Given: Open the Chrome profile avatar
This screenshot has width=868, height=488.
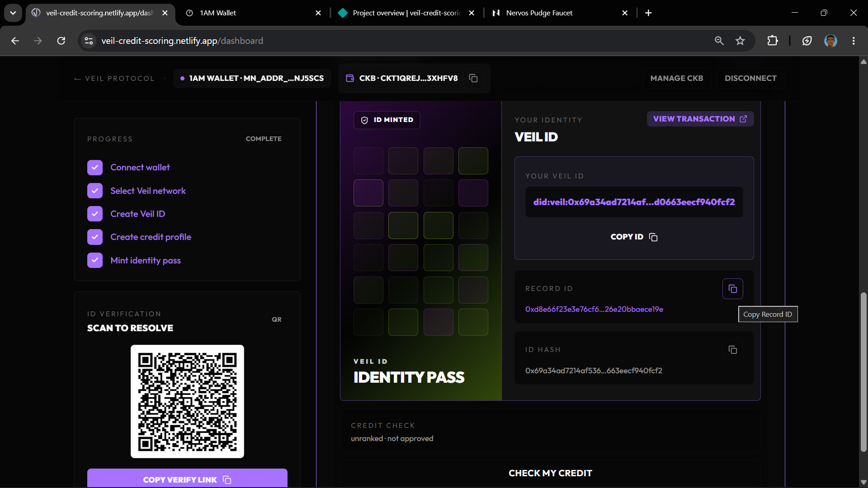Looking at the screenshot, I should pyautogui.click(x=830, y=41).
